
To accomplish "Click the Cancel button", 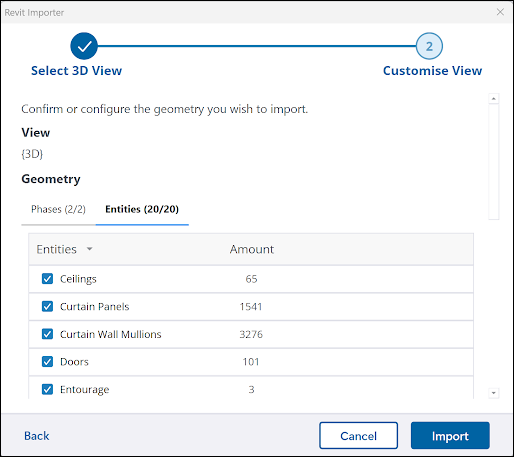I will 358,436.
